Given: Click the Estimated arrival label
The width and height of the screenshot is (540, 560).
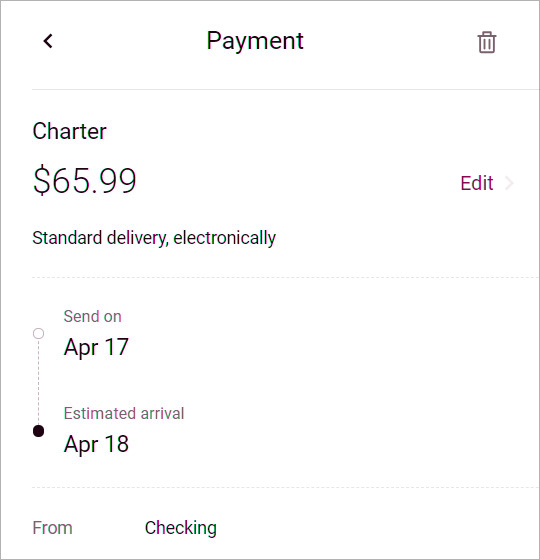Looking at the screenshot, I should tap(124, 414).
